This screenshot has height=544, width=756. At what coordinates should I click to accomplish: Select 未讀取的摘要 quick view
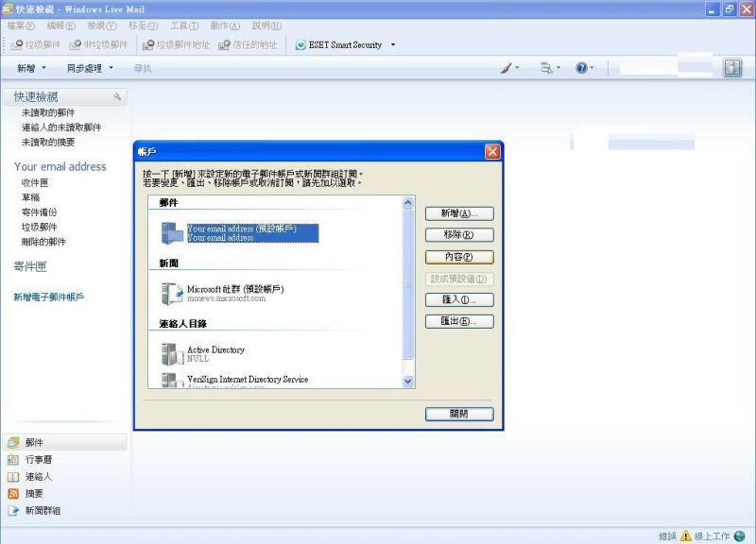48,143
